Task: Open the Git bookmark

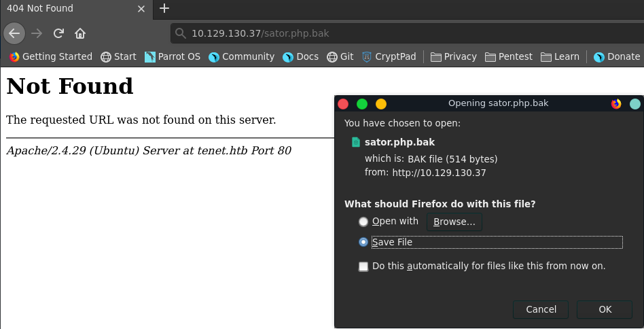Action: (340, 56)
